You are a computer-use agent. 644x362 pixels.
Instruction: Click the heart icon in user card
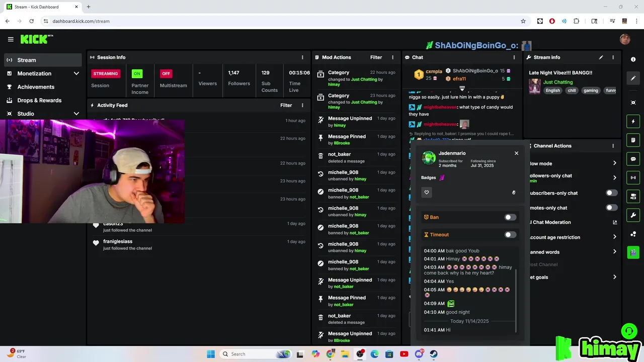(x=427, y=192)
